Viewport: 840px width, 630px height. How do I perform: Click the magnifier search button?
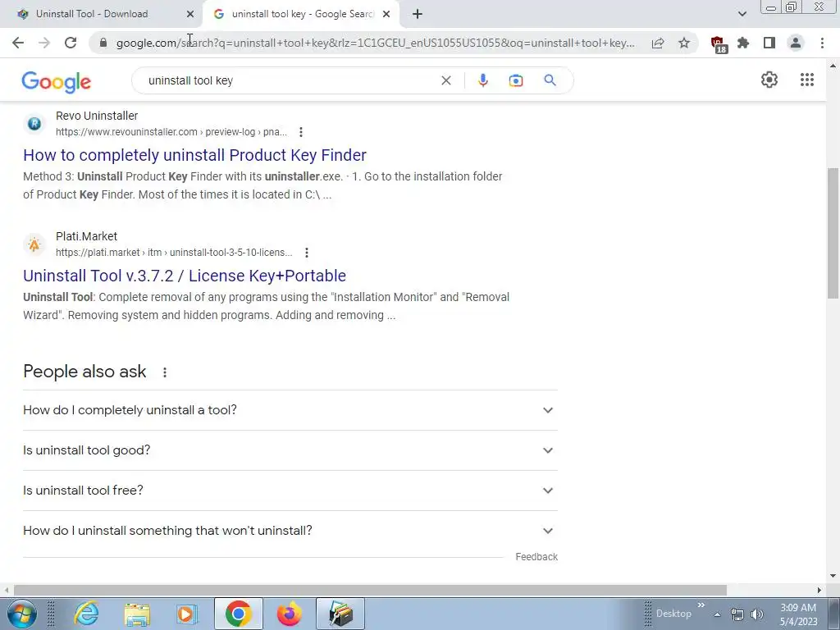click(550, 80)
